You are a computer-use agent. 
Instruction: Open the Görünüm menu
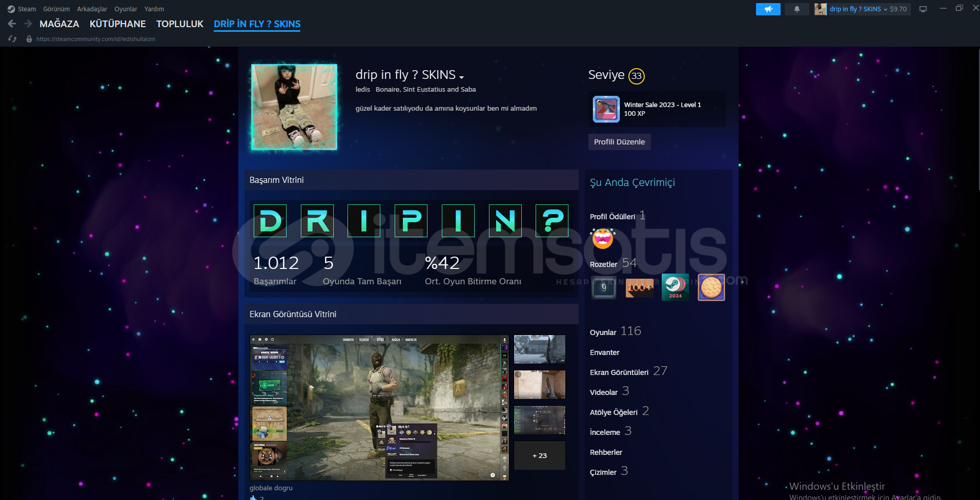(56, 9)
